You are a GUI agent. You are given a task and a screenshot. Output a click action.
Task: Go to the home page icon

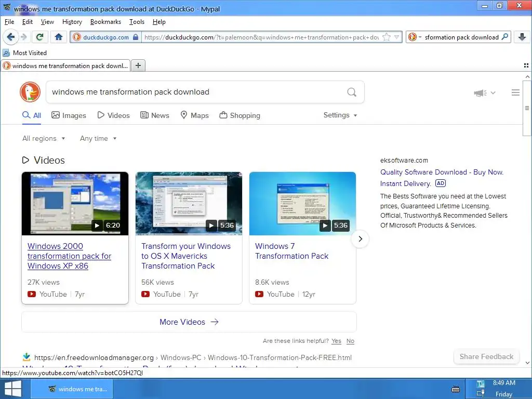pos(59,37)
